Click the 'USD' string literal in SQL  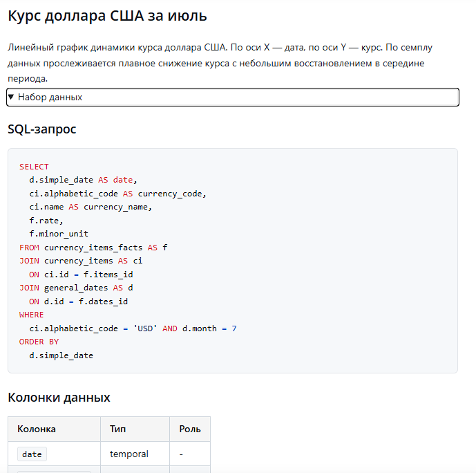[x=145, y=328]
